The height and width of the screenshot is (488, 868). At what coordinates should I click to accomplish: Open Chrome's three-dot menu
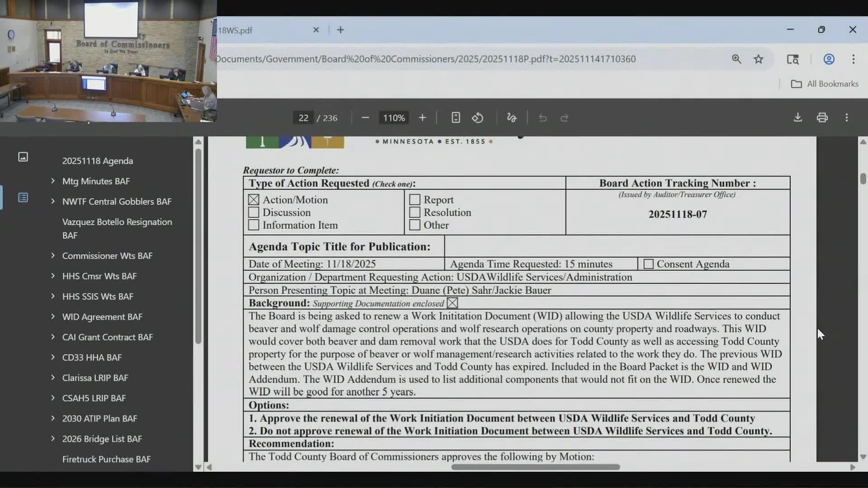click(853, 59)
